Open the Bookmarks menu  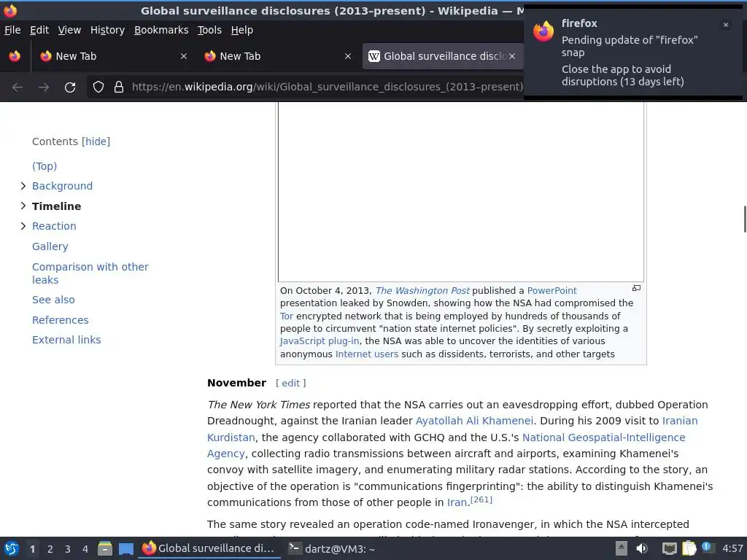click(x=161, y=30)
